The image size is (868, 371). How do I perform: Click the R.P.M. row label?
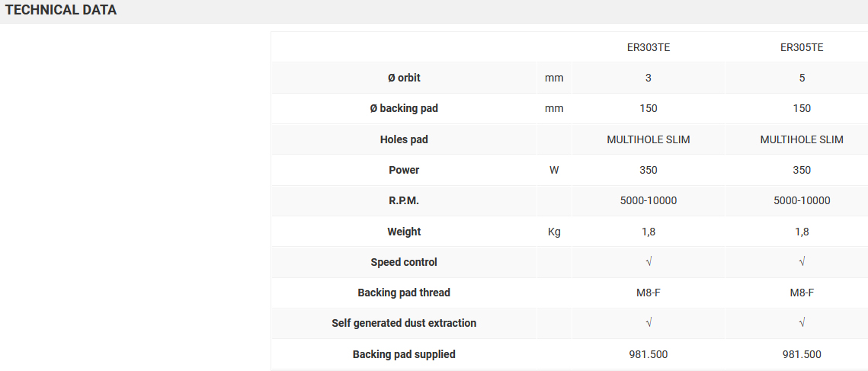click(404, 201)
